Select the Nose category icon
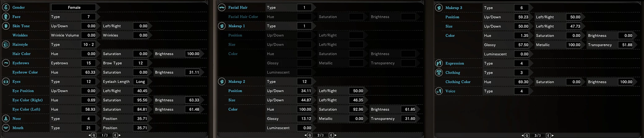 pos(6,119)
